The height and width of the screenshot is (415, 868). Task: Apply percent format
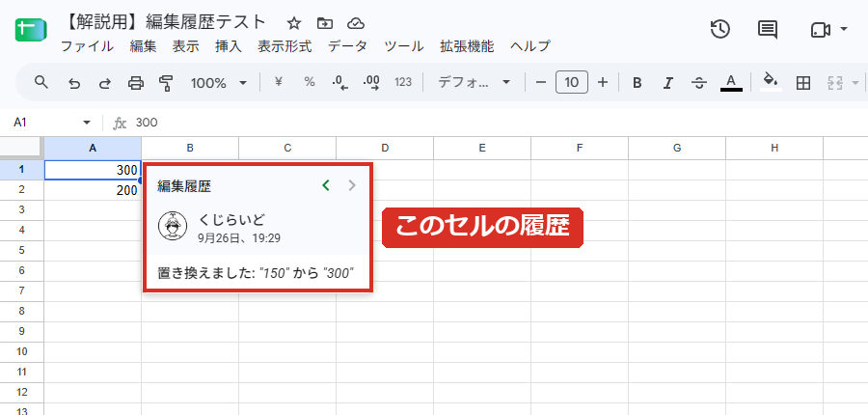(310, 82)
